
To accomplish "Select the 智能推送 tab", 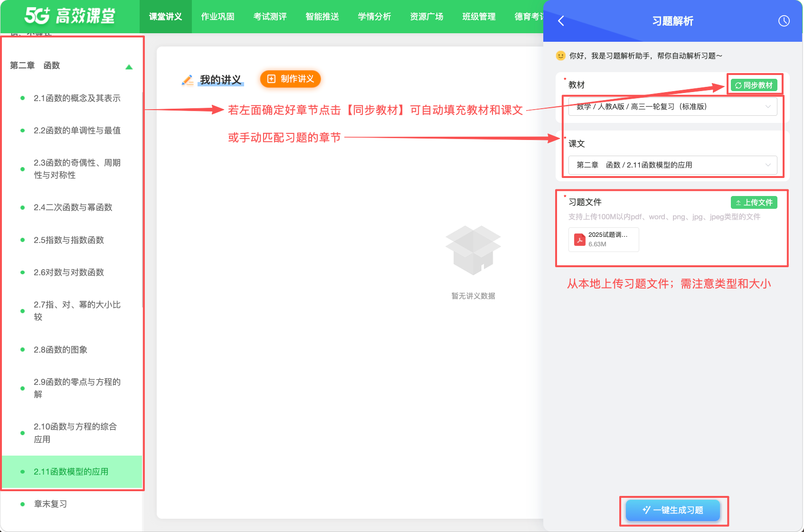I will [x=322, y=17].
